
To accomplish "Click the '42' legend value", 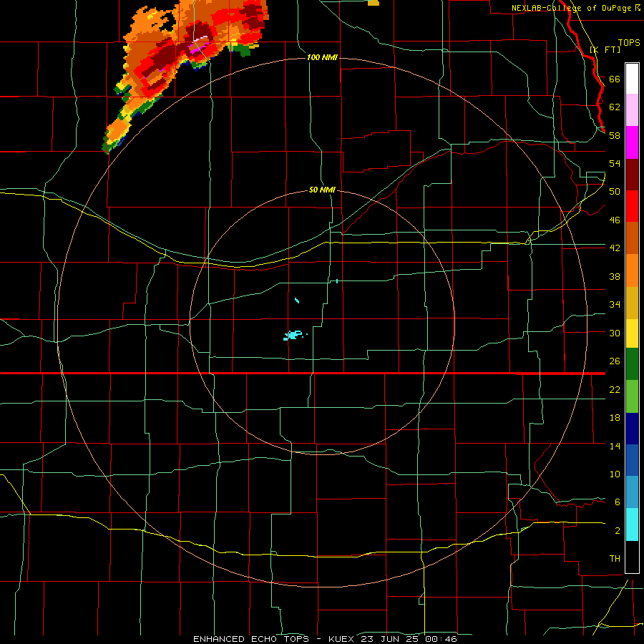I will point(615,248).
